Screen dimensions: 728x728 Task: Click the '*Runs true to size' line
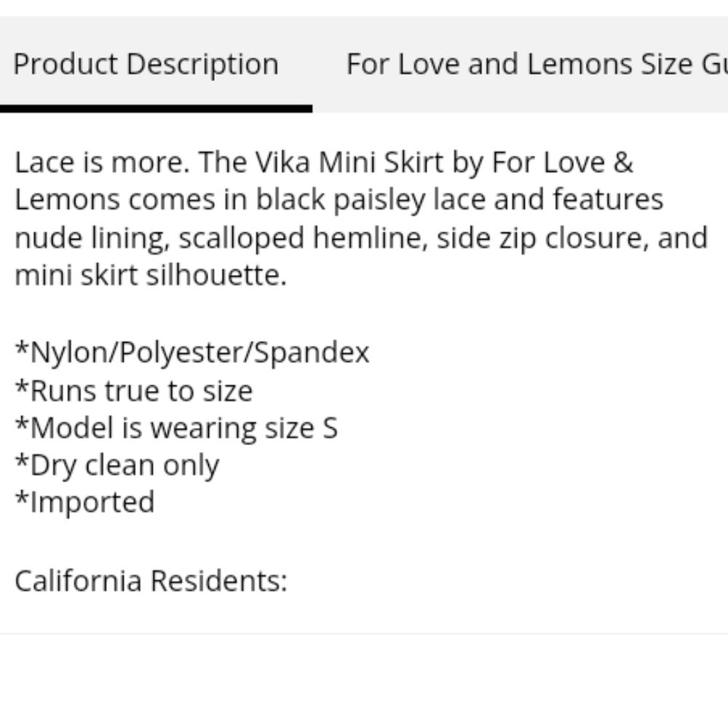point(134,390)
